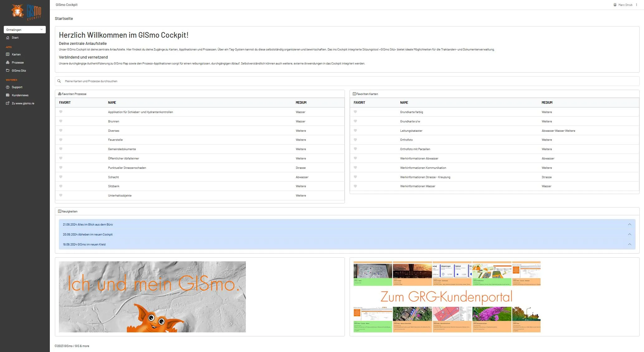The image size is (644, 352).
Task: Follow the Zu www.gismo.re link
Action: coord(23,103)
